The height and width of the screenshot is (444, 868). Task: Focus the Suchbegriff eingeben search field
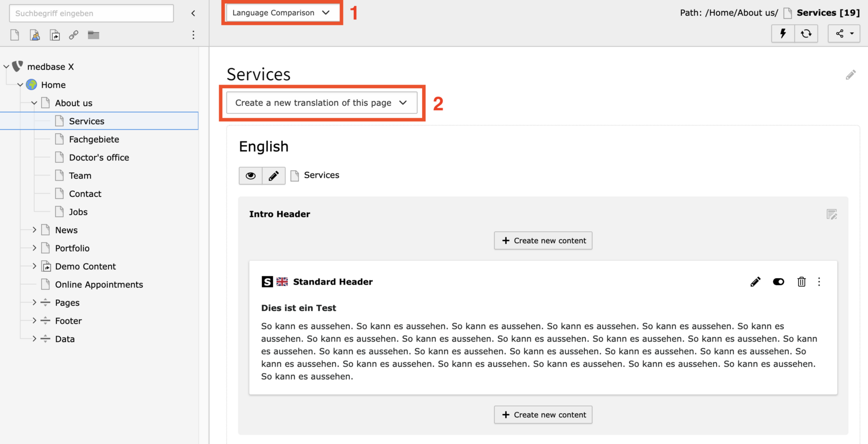(91, 13)
